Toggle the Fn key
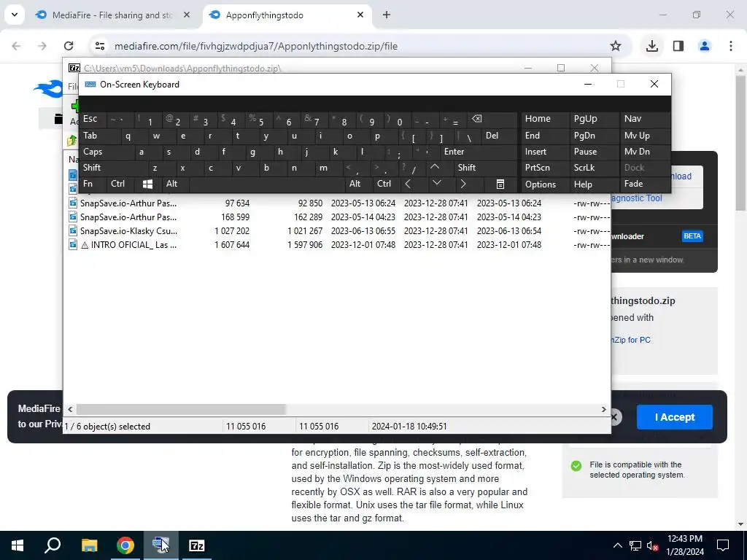This screenshot has height=560, width=747. pos(92,184)
